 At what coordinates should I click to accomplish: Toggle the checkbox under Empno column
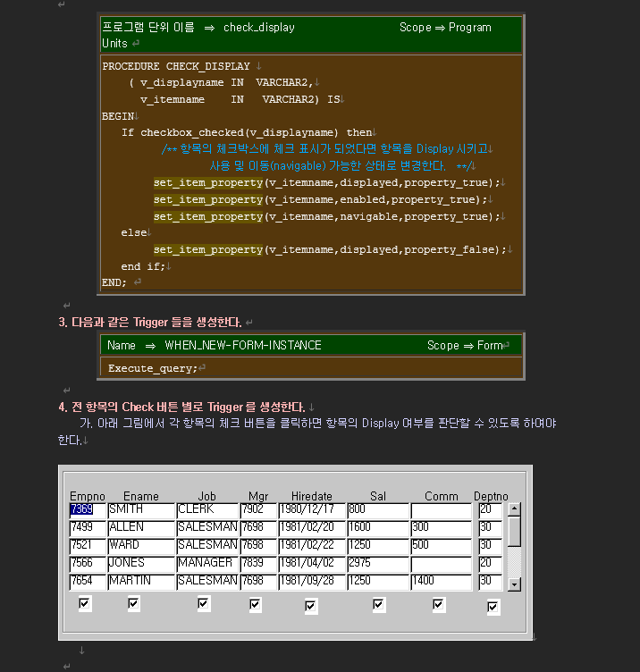click(x=84, y=603)
